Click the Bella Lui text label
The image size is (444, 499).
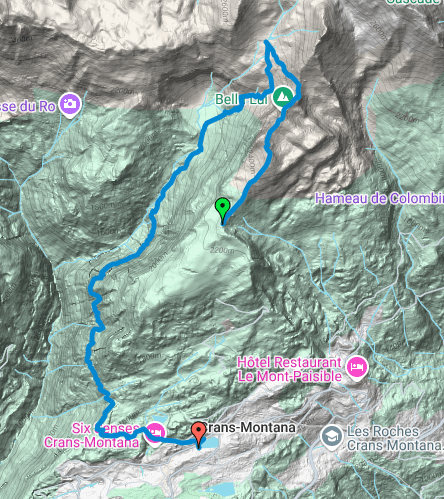(241, 99)
